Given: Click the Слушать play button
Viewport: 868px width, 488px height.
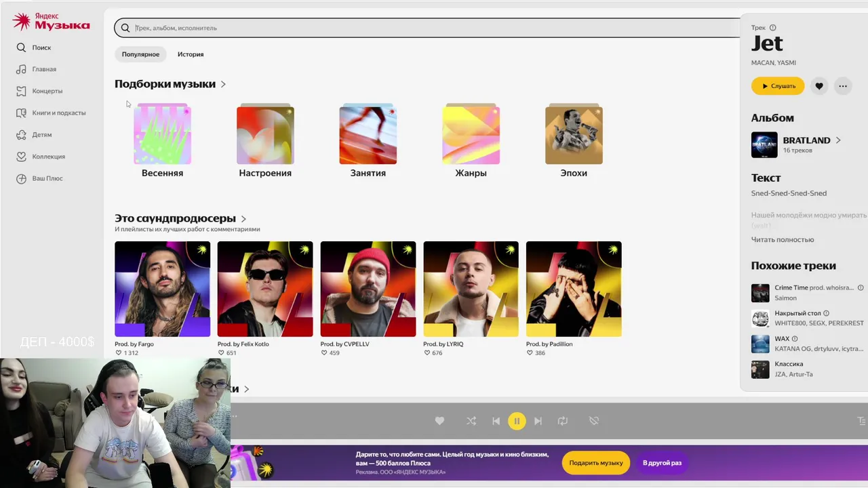Looking at the screenshot, I should pyautogui.click(x=778, y=86).
